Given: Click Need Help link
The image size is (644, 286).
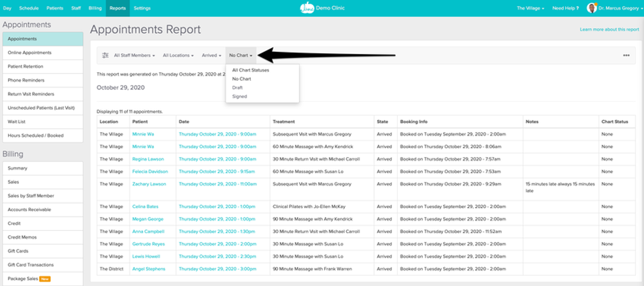Looking at the screenshot, I should pyautogui.click(x=565, y=8).
